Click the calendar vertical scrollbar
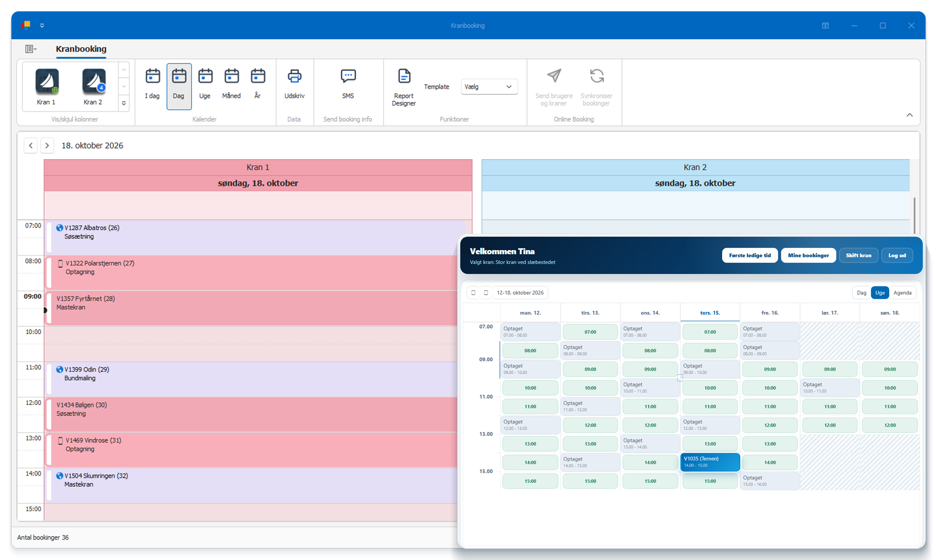This screenshot has width=937, height=560. 914,216
